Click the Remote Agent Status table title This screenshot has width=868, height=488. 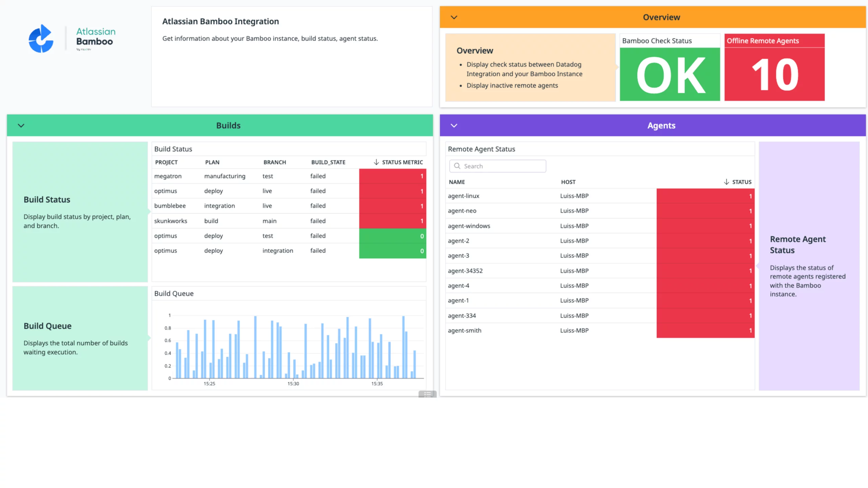(x=481, y=149)
